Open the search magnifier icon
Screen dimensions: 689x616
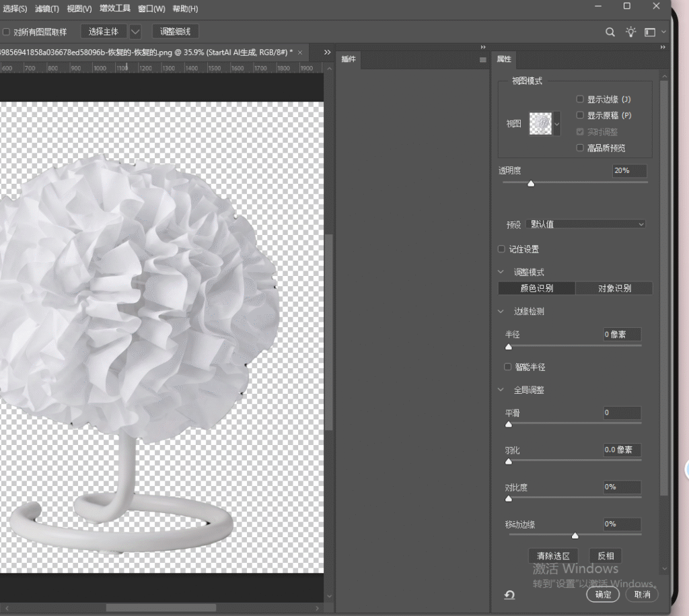(610, 32)
